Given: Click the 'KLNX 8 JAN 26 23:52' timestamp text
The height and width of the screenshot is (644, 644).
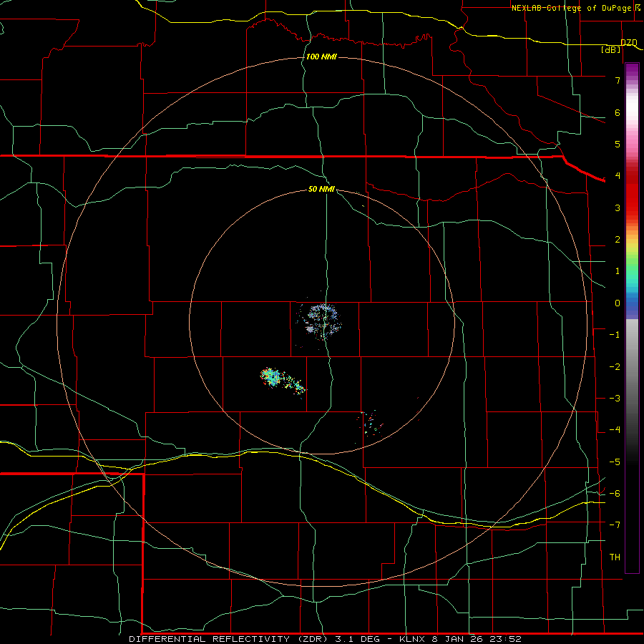Looking at the screenshot, I should pyautogui.click(x=460, y=639).
